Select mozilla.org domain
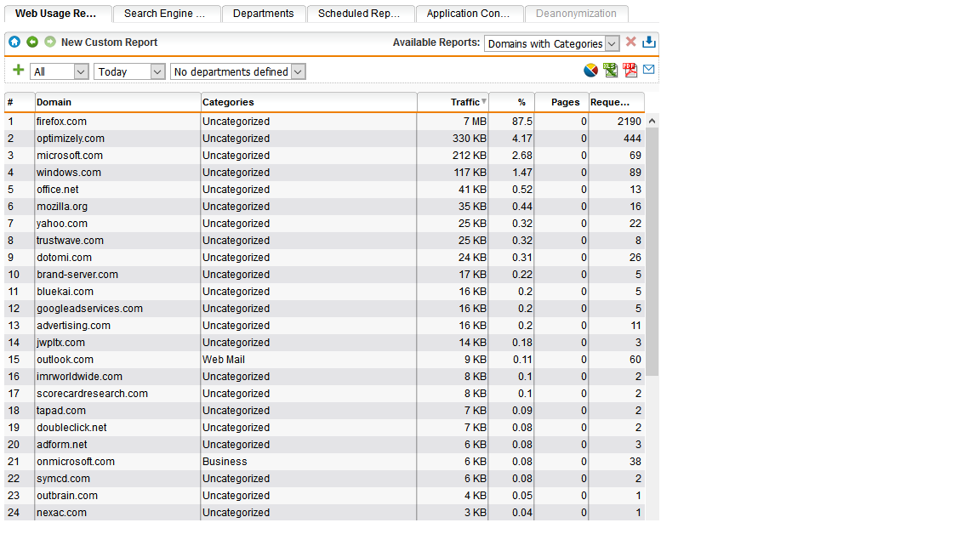This screenshot has width=980, height=551. coord(62,207)
